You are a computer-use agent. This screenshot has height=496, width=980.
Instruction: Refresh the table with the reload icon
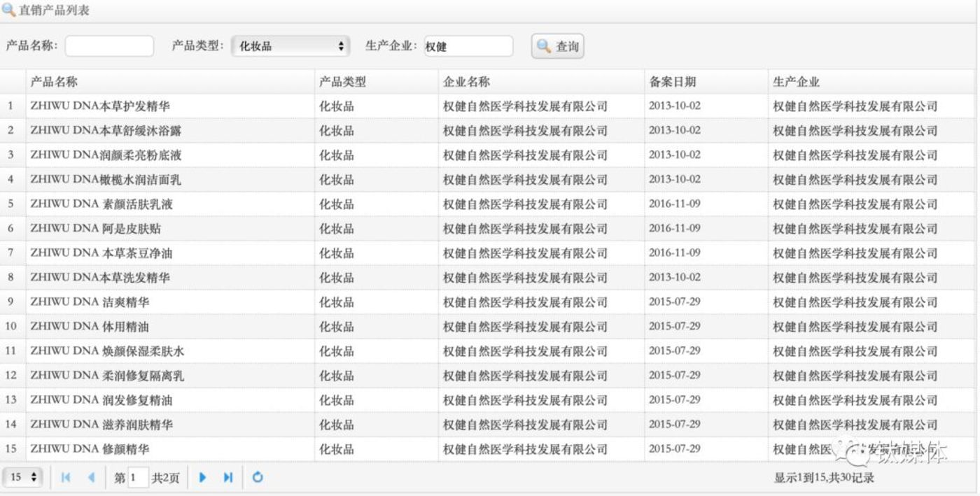[x=257, y=478]
